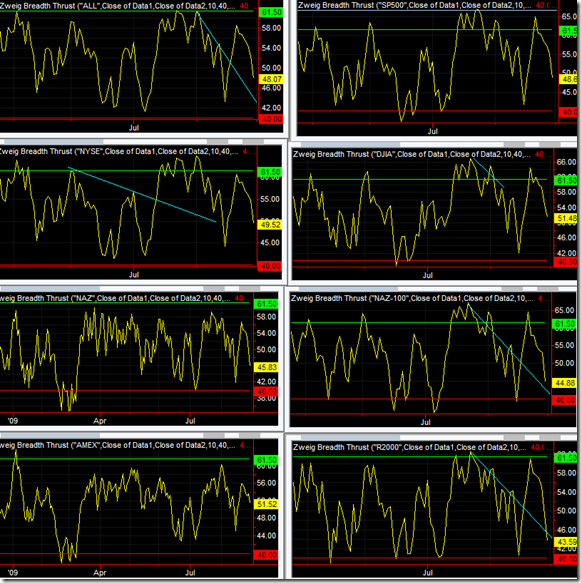Select the Zweig Breadth Thrust "DJIA" chart title

[412, 154]
